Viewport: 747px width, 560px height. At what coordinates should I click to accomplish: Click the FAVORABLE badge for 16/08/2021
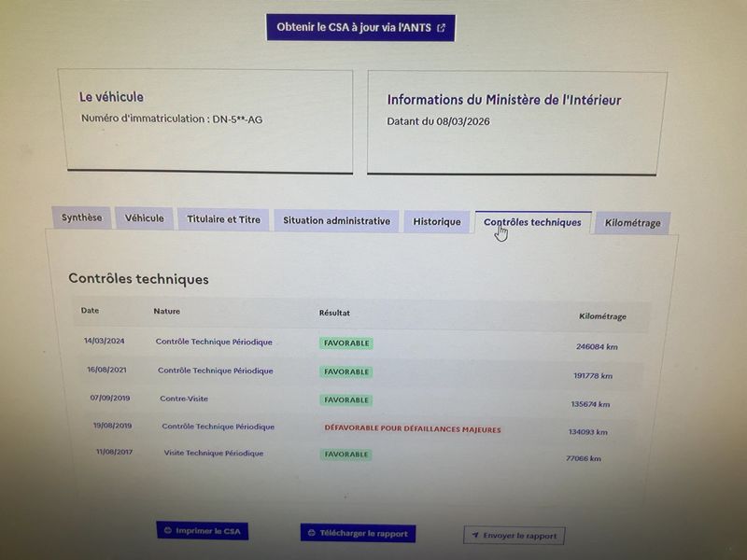coord(346,371)
